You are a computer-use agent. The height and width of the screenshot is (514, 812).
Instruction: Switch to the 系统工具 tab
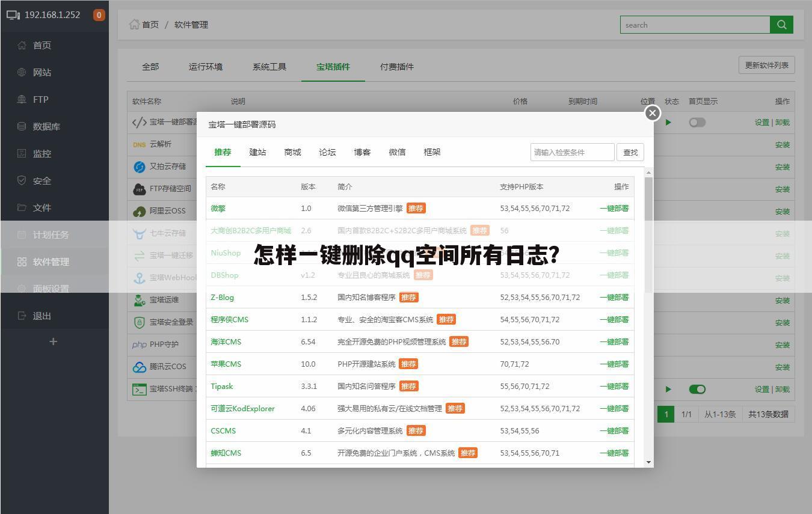[x=269, y=67]
